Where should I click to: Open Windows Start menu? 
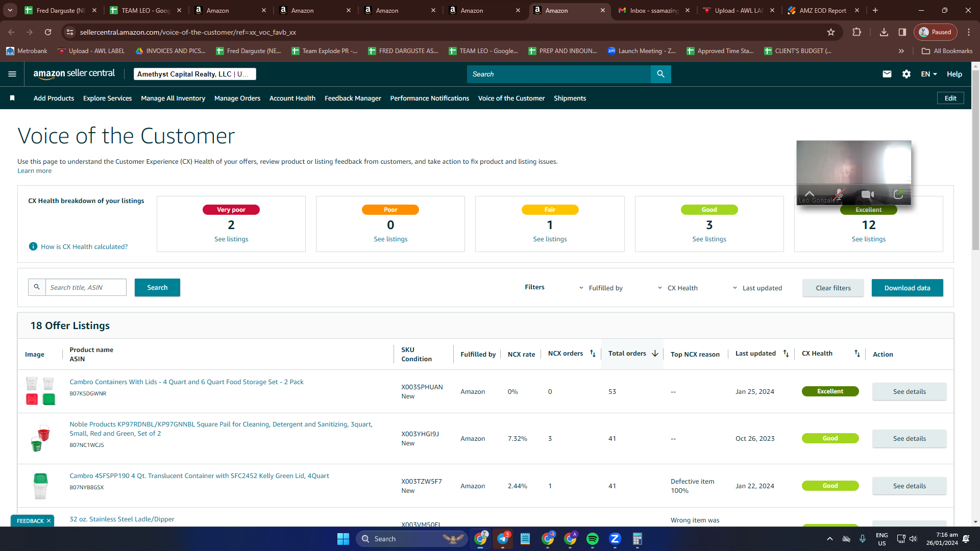click(343, 539)
